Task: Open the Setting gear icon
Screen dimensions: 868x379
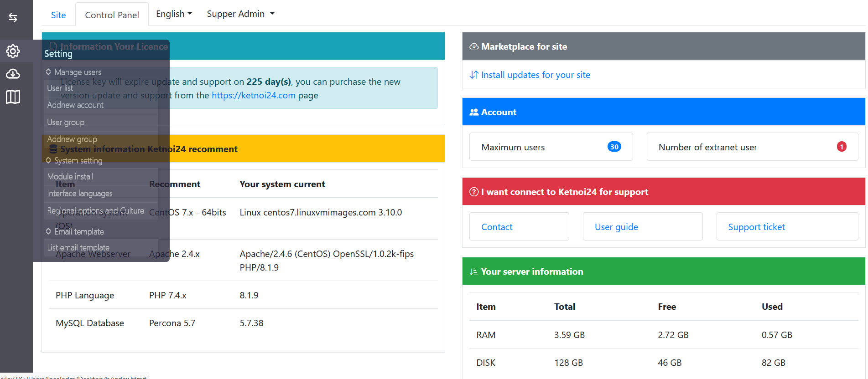Action: pos(13,51)
